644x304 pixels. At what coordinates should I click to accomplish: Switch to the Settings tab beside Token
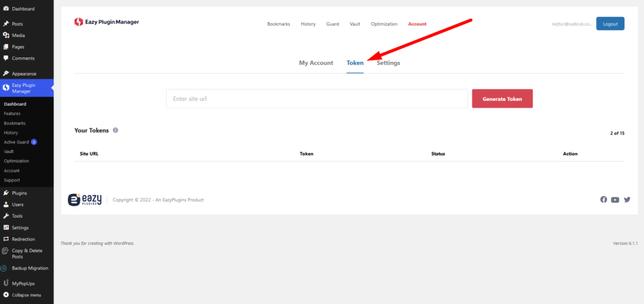tap(388, 63)
